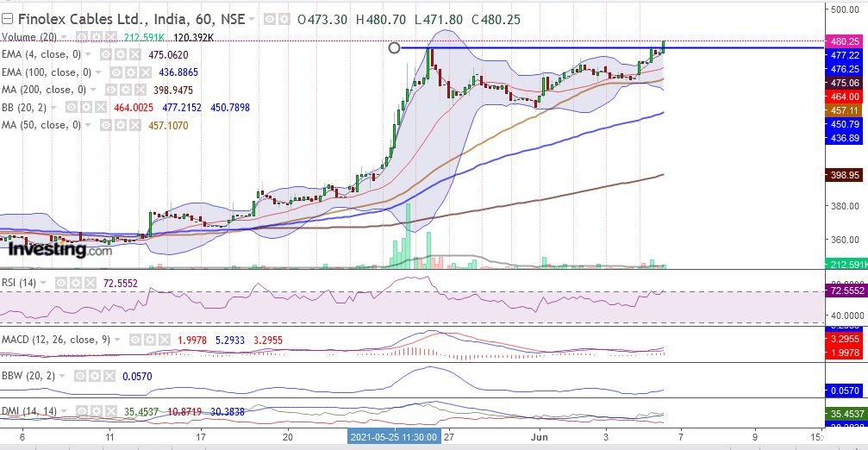868x450 pixels.
Task: Click the 477.22 blue price axis label
Action: (x=845, y=55)
